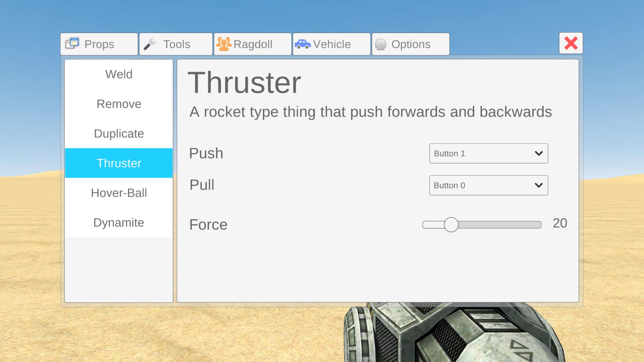Select the Tools tab
The width and height of the screenshot is (644, 362).
coord(176,44)
